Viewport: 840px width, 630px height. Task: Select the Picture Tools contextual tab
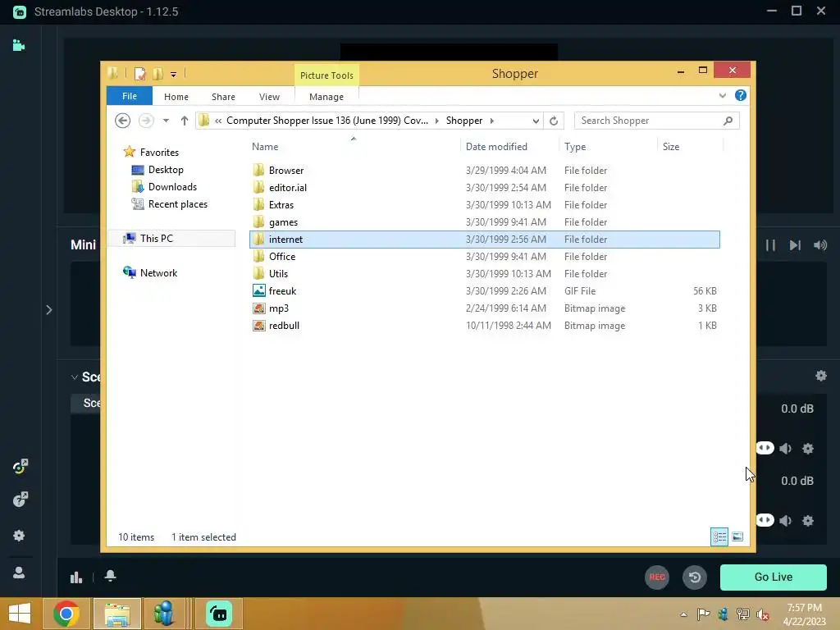(326, 75)
